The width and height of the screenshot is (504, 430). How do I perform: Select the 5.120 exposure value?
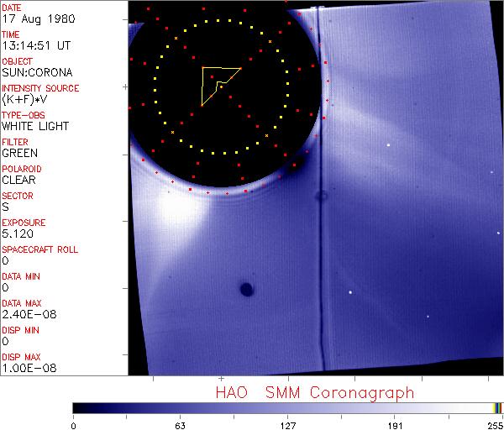coord(17,233)
